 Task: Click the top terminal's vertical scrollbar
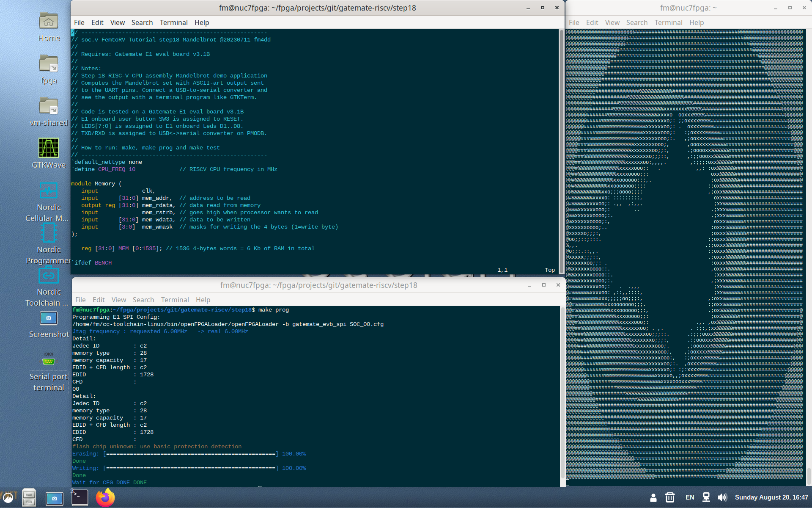[x=562, y=148]
